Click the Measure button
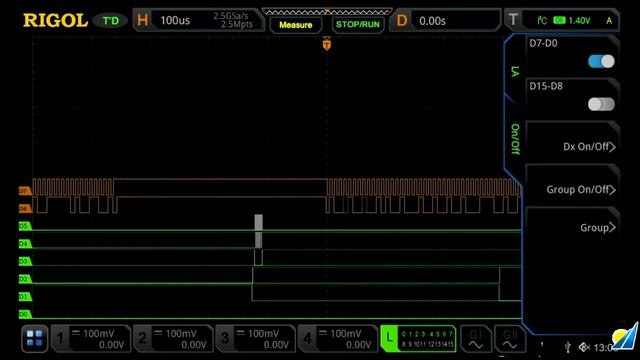This screenshot has width=640, height=360. 296,25
